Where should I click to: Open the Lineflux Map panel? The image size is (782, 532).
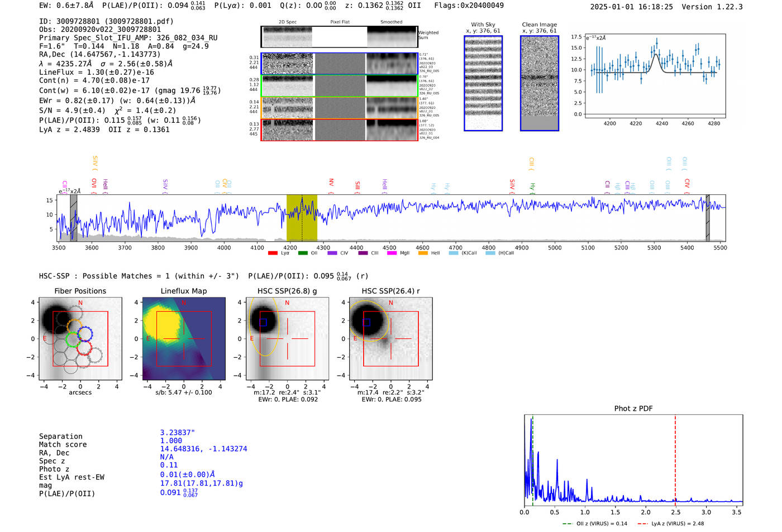pyautogui.click(x=184, y=338)
